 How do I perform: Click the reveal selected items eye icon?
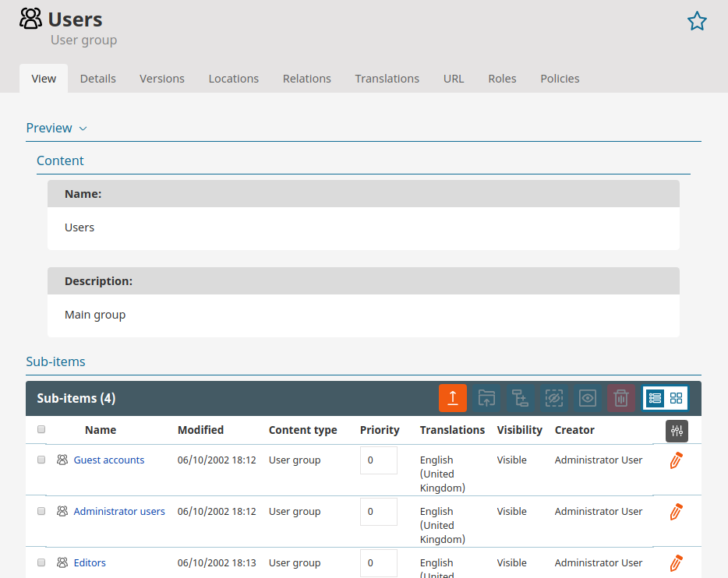(x=588, y=398)
